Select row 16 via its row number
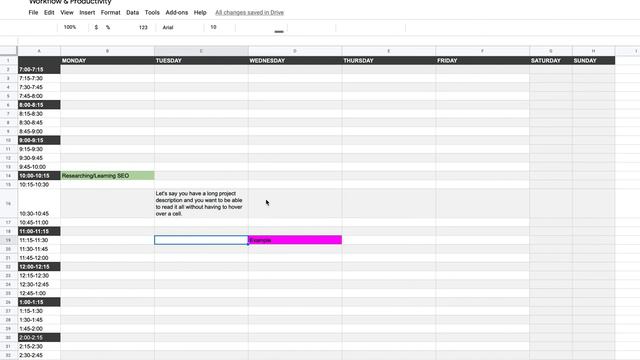The image size is (640, 360). pyautogui.click(x=8, y=203)
